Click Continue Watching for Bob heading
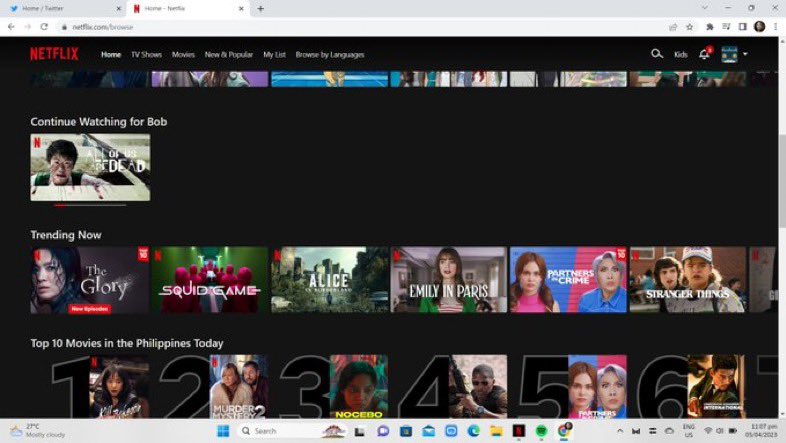786x443 pixels. coord(99,122)
